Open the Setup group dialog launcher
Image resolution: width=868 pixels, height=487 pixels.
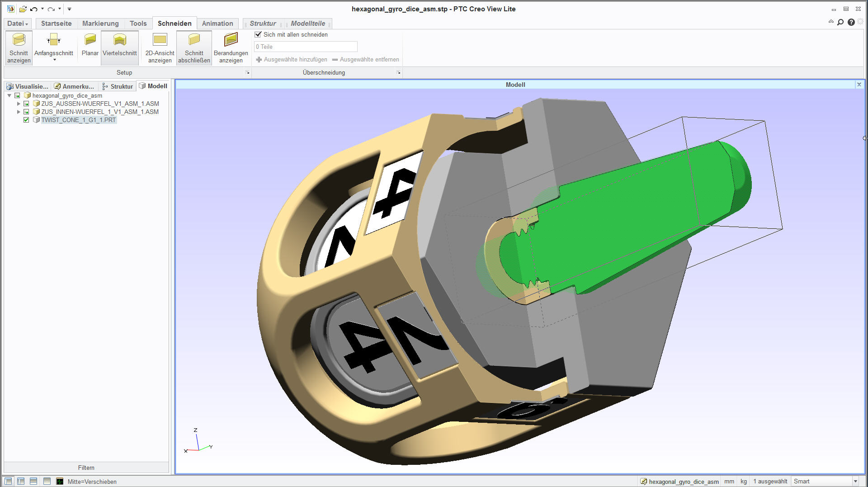click(x=247, y=72)
